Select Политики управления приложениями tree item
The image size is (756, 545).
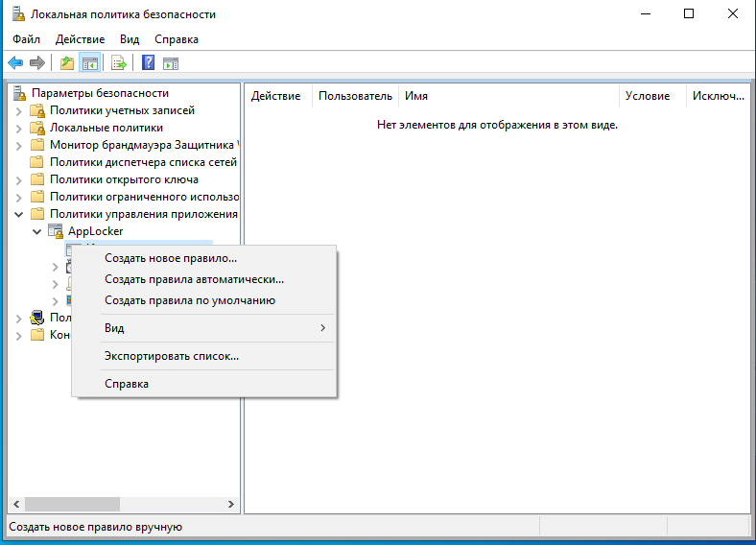click(144, 214)
